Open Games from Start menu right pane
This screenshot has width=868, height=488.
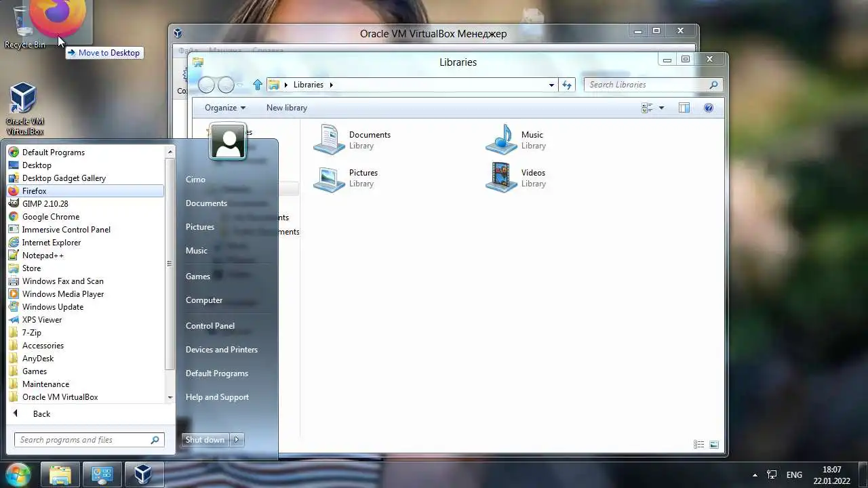(198, 277)
